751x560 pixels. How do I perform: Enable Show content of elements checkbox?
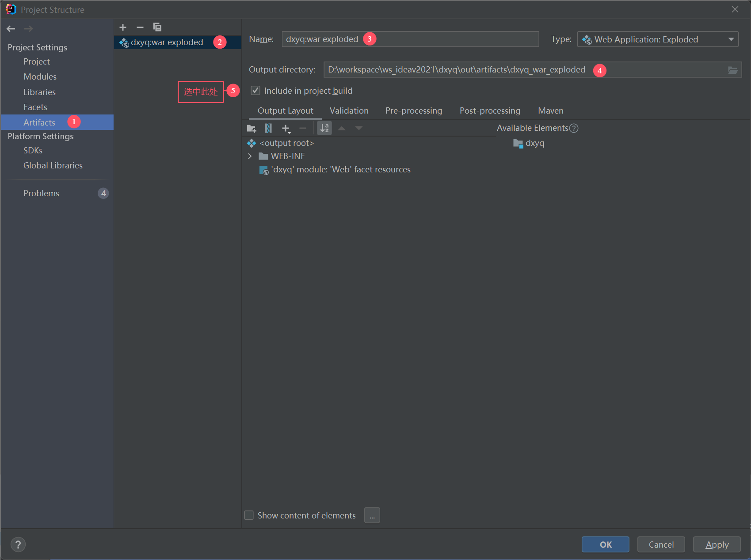(x=249, y=515)
